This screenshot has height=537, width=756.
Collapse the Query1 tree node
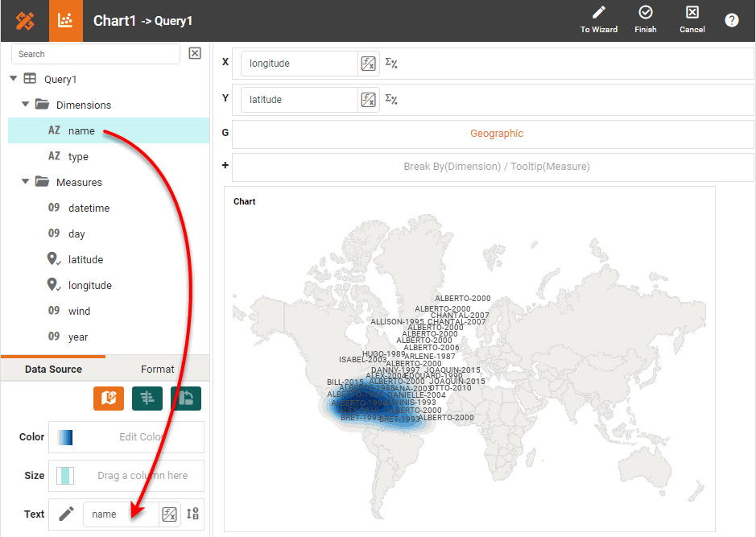pyautogui.click(x=14, y=79)
